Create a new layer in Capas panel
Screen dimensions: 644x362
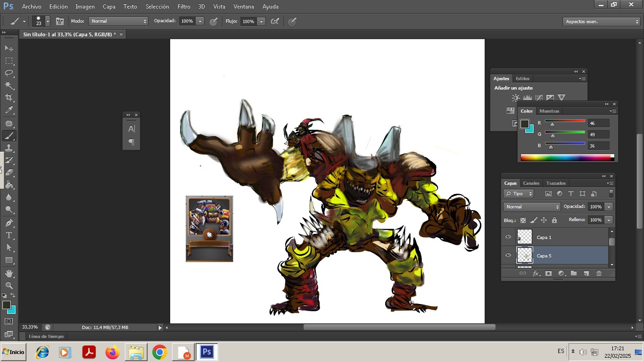[586, 273]
